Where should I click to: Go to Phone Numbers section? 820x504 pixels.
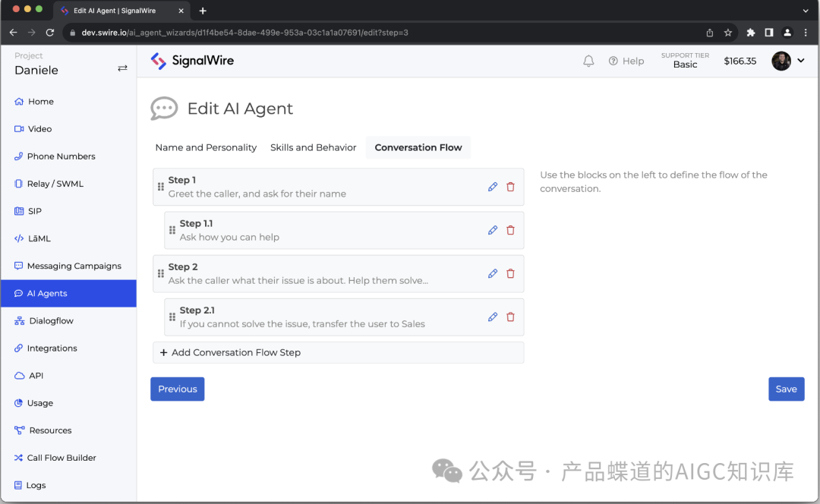point(68,156)
